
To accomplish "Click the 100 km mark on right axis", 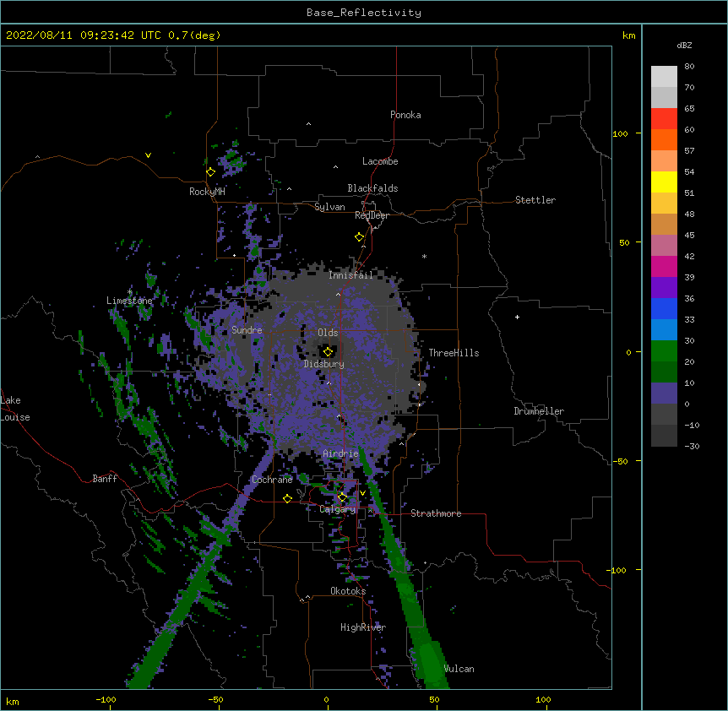I will pos(620,133).
